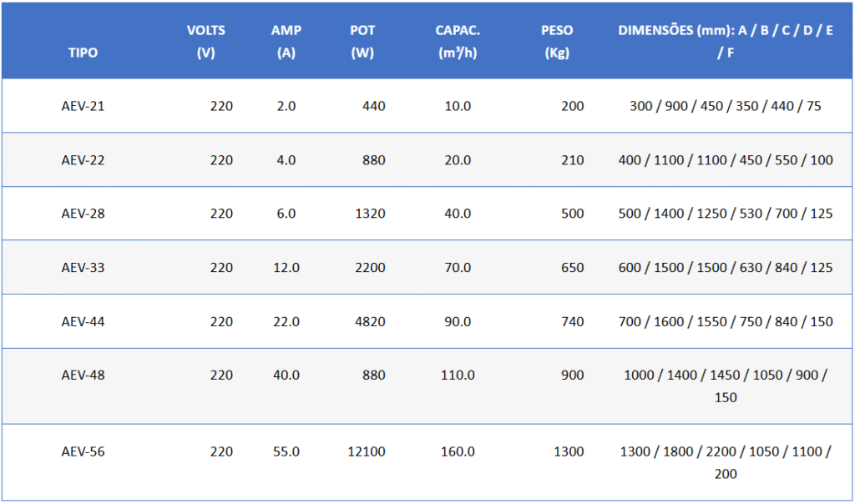
Task: Click the 12100 power value
Action: pyautogui.click(x=367, y=451)
